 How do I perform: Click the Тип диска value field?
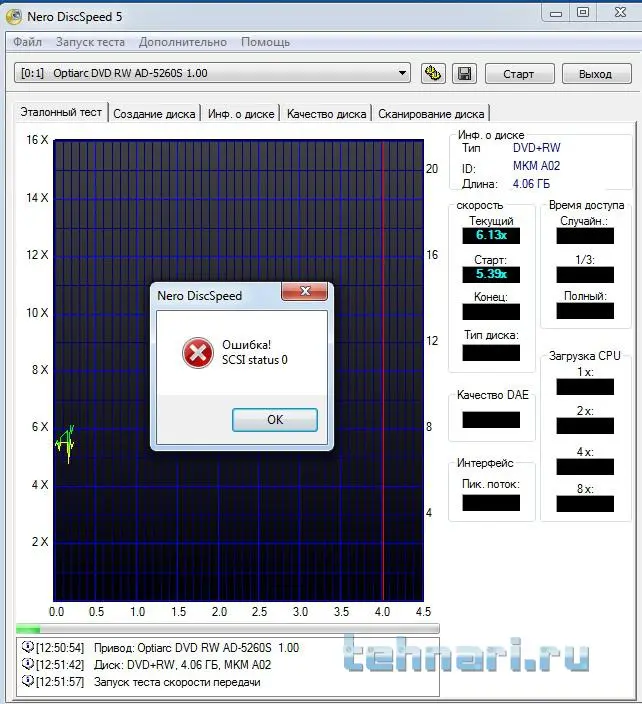491,353
